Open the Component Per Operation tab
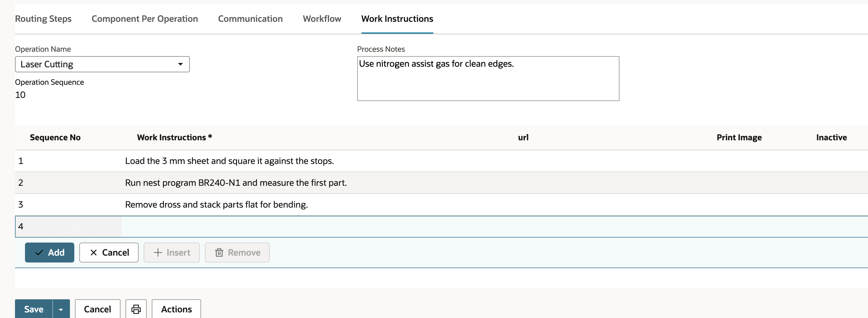This screenshot has width=868, height=318. tap(145, 19)
